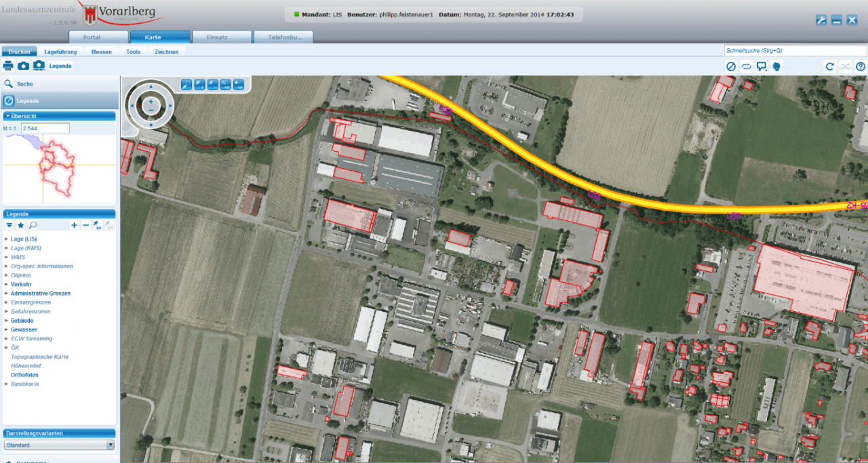Click the printer icon in Drucken toolbar

tap(8, 66)
